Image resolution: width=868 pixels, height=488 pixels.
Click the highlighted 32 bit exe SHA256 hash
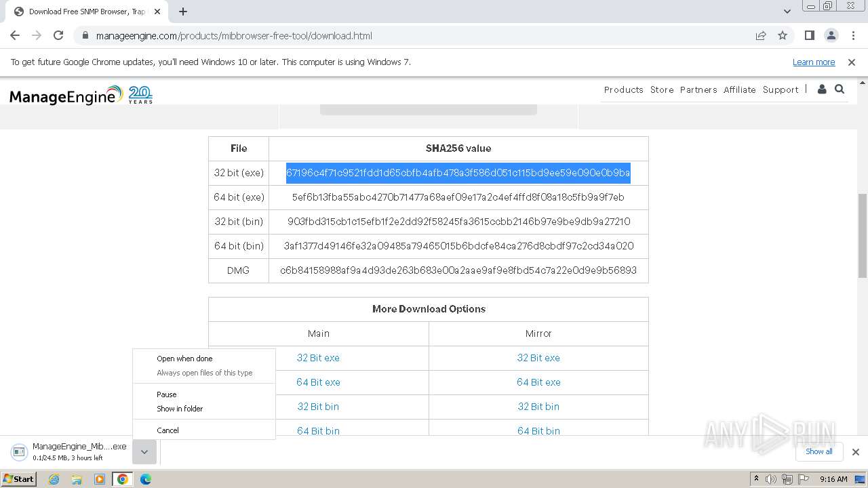click(x=458, y=173)
